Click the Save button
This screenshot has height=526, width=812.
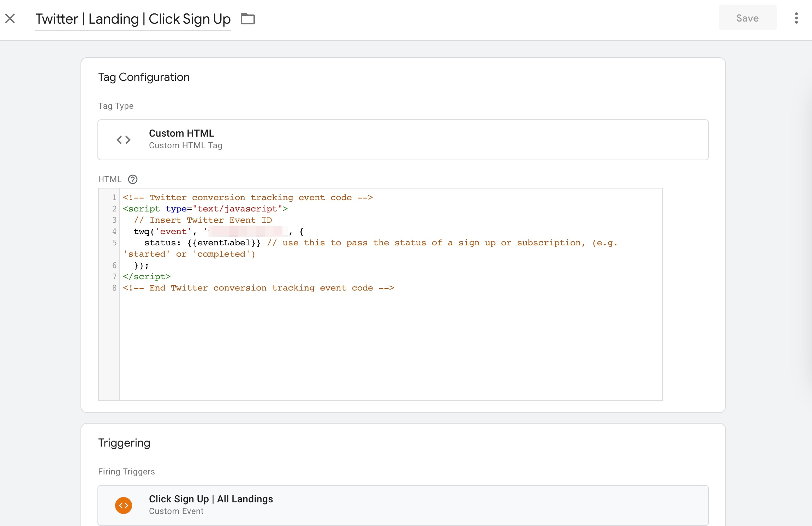747,18
